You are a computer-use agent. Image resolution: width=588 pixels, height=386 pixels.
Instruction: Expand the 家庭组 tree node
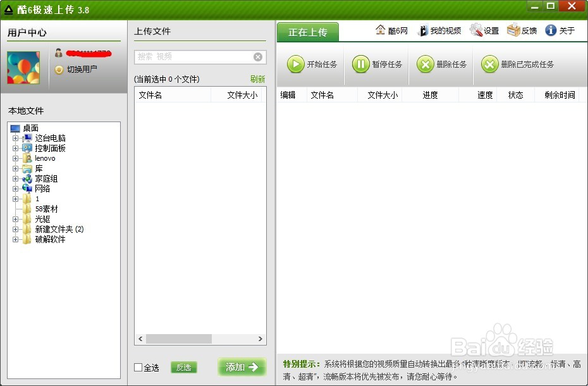click(x=15, y=178)
